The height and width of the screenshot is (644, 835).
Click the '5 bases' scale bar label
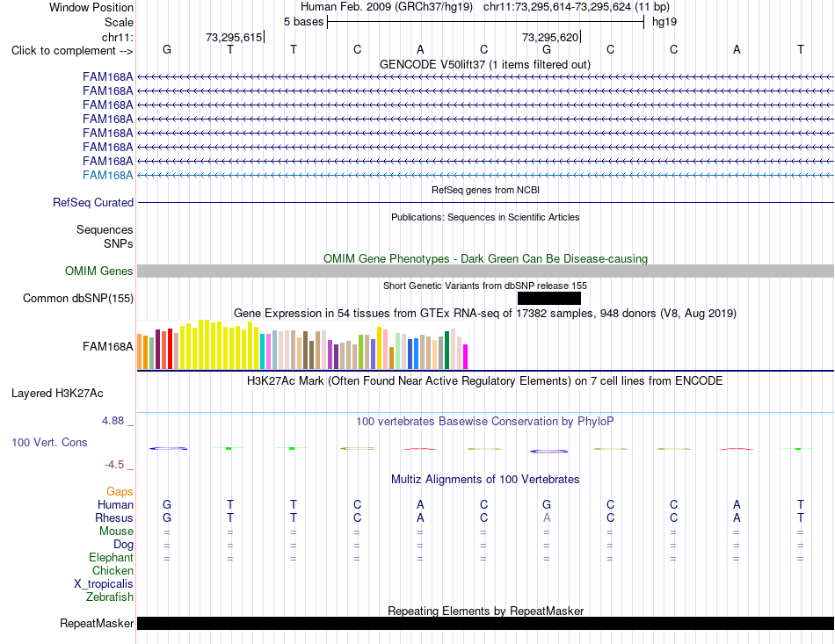point(303,22)
